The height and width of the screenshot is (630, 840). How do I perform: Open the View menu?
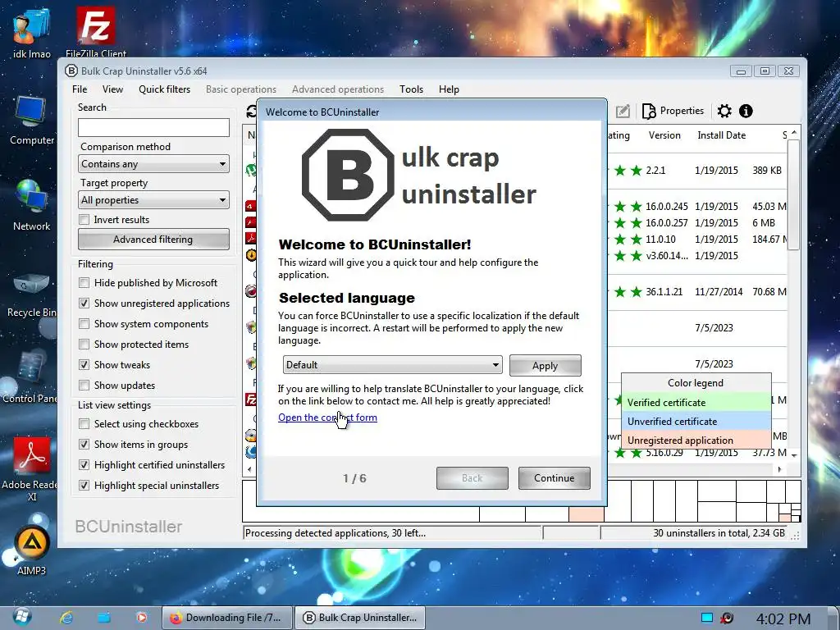112,89
